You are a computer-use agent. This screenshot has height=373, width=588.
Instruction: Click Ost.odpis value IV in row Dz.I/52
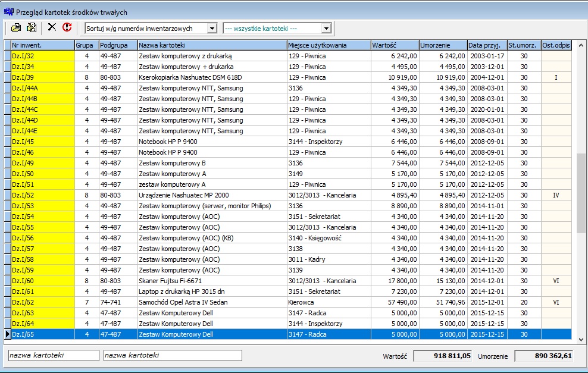tap(556, 195)
